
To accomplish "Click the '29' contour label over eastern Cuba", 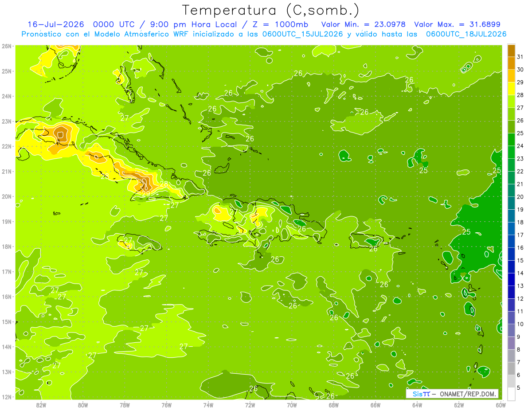I will [x=146, y=193].
